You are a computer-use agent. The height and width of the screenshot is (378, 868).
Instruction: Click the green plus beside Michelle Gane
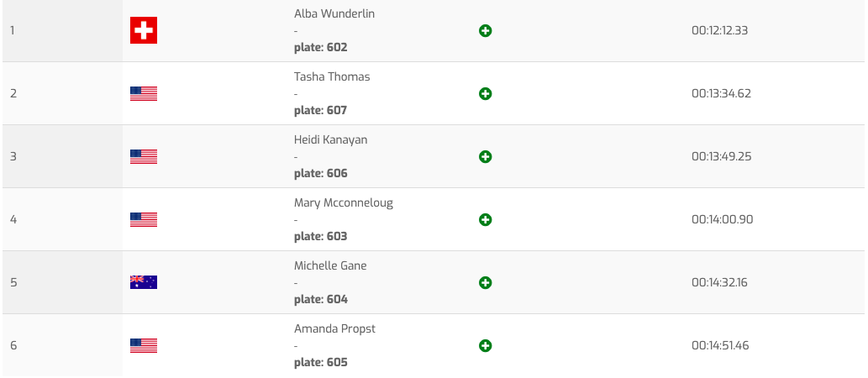(x=485, y=283)
